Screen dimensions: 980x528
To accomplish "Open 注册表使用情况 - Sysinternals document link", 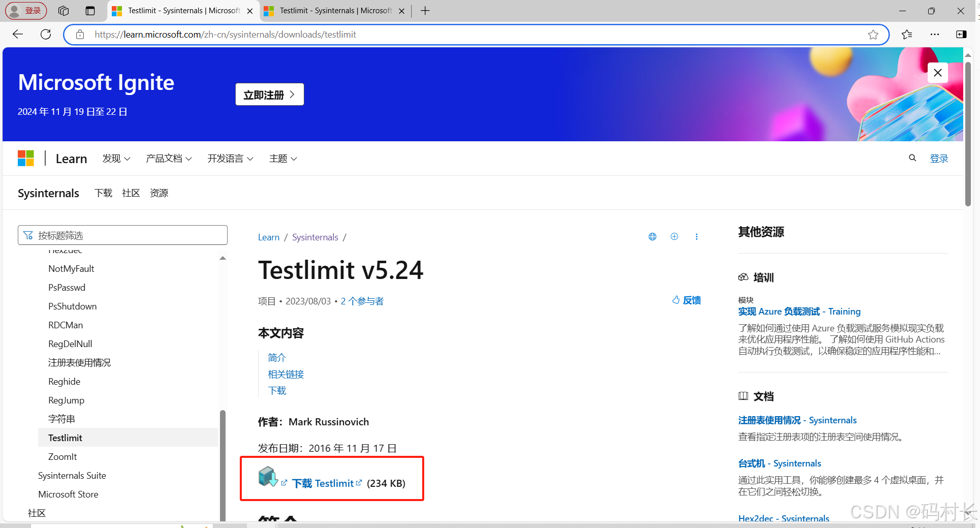I will point(797,420).
